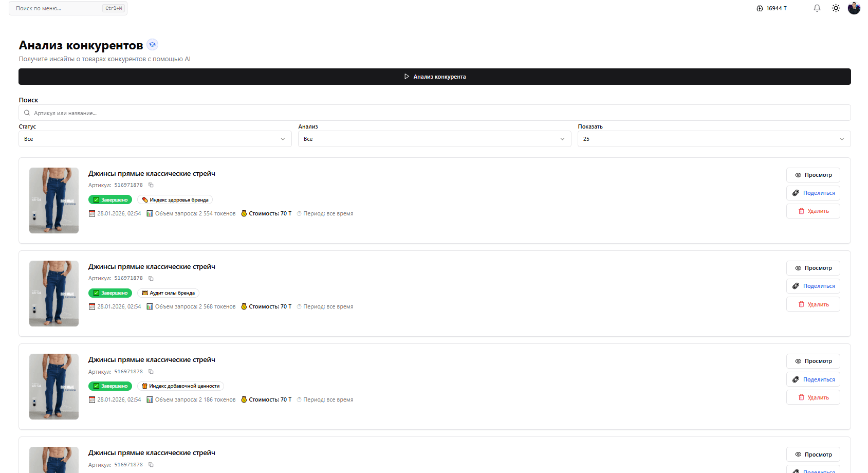Click the graduation cap help icon beside title
The width and height of the screenshot is (868, 473).
tap(152, 45)
